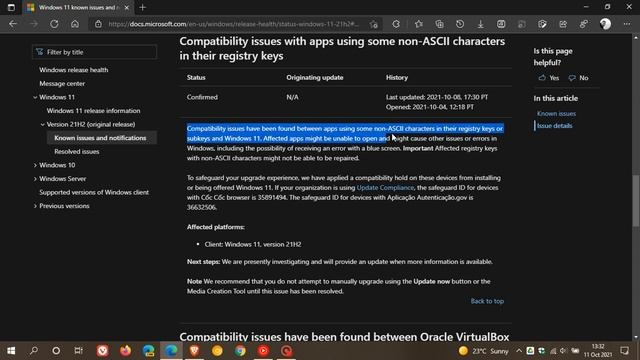The width and height of the screenshot is (640, 360).
Task: Click 'Client: Windows 11, version 21H2' text
Action: [x=253, y=244]
